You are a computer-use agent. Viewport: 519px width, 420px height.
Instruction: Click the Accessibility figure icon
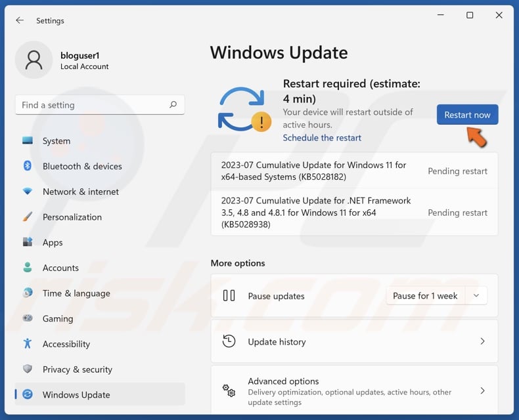pyautogui.click(x=28, y=344)
